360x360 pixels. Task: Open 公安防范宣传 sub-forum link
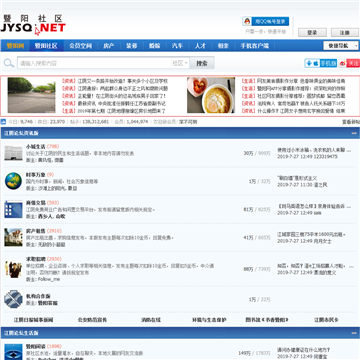92,320
